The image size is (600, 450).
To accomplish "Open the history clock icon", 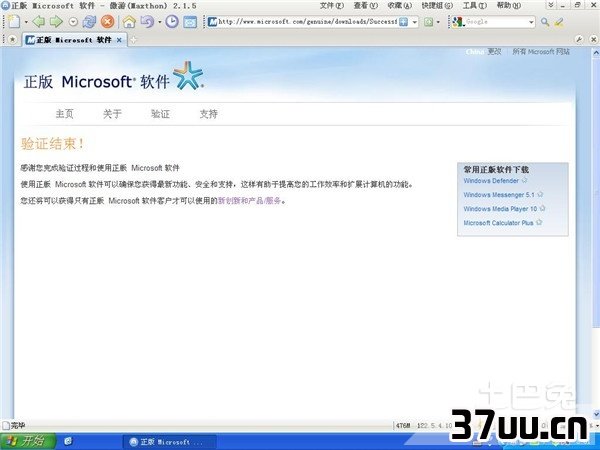I will 172,21.
